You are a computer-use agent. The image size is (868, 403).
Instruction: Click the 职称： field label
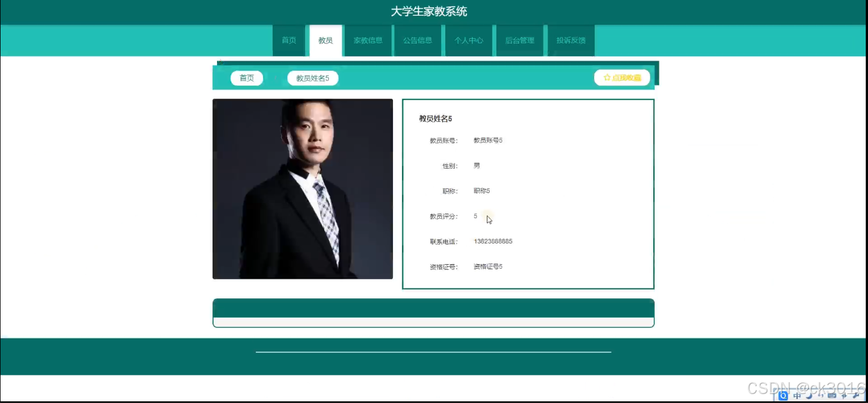coord(450,191)
